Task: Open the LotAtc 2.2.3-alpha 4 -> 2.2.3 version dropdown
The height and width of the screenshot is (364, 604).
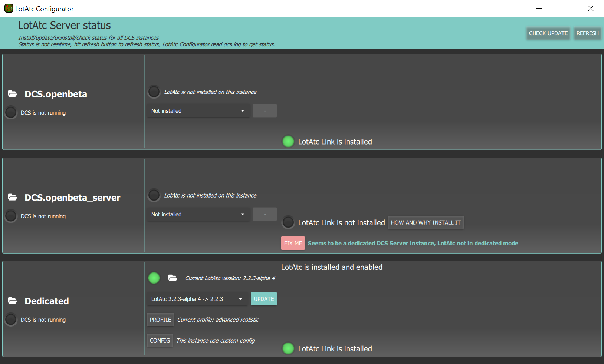Action: (x=197, y=299)
